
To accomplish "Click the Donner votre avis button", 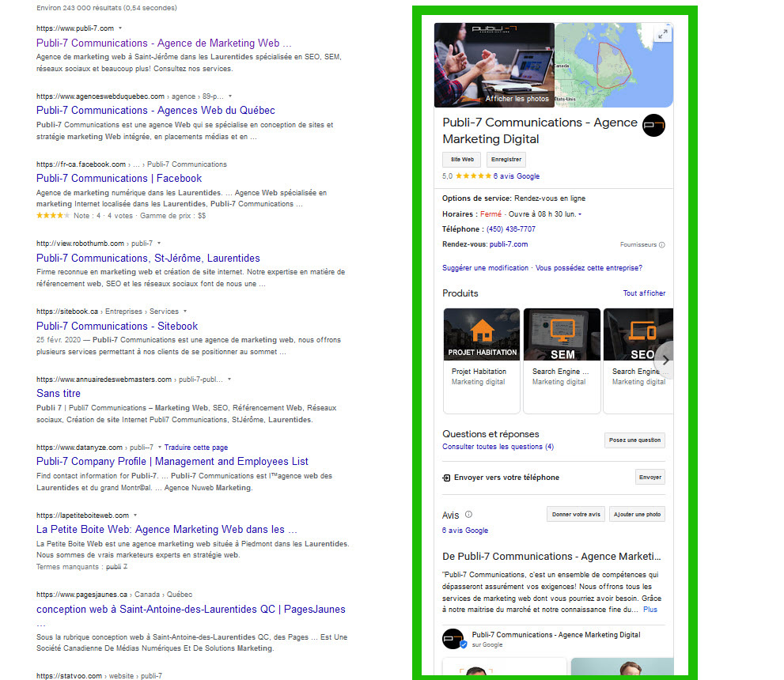I will click(x=576, y=514).
